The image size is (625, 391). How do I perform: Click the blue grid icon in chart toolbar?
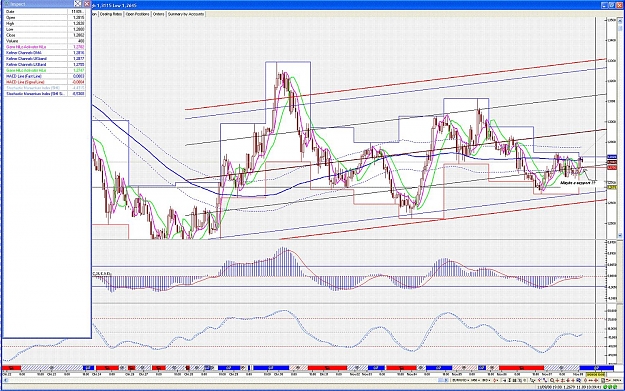pos(579,380)
